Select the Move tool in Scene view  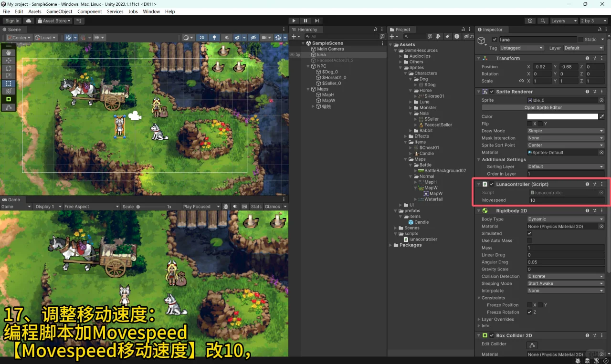(9, 60)
